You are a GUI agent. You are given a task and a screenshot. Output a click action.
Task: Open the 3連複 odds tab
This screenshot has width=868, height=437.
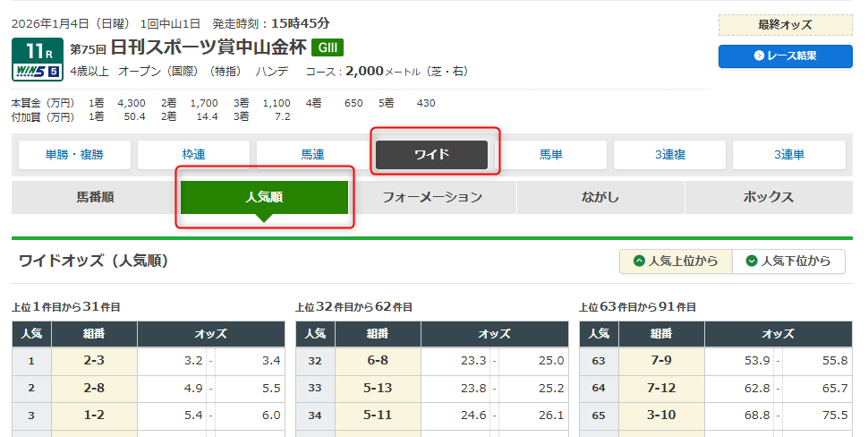pyautogui.click(x=669, y=155)
